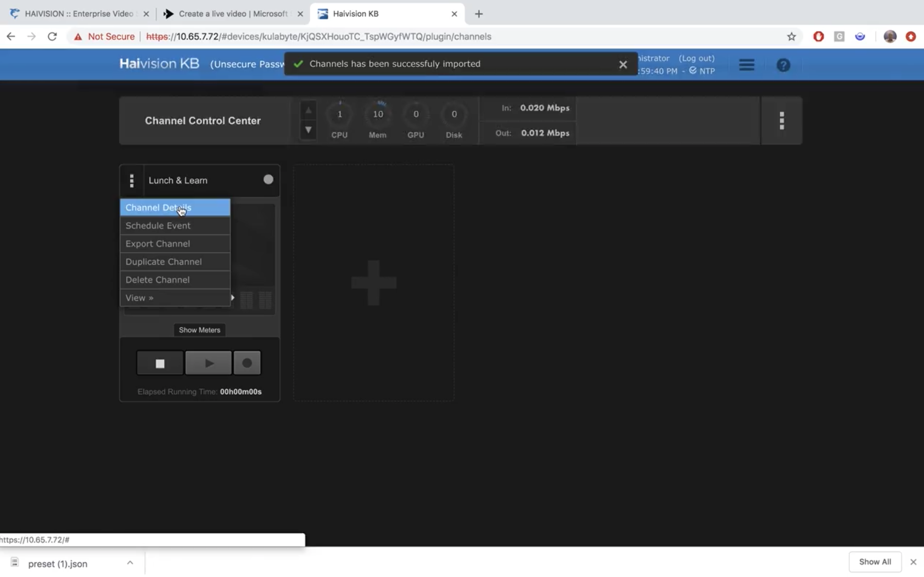Switch to the Create a live video tab
The image size is (924, 577).
click(233, 14)
